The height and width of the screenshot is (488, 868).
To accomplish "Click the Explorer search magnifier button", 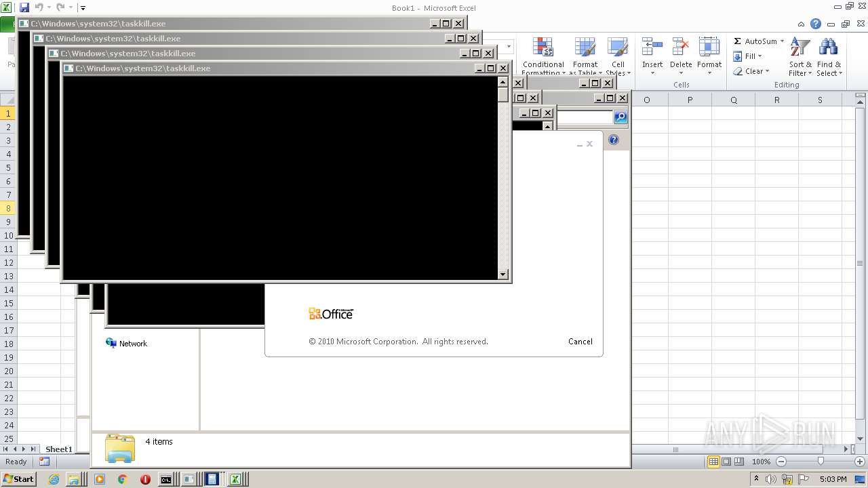I will click(620, 117).
